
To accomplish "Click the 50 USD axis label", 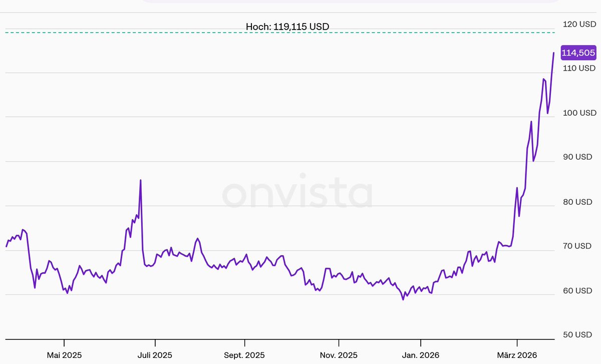I will (577, 334).
